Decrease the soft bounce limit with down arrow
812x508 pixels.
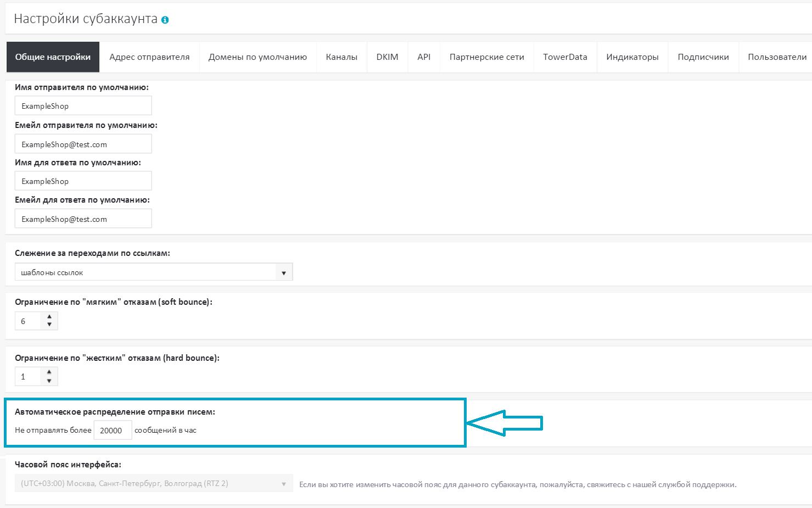pos(49,325)
